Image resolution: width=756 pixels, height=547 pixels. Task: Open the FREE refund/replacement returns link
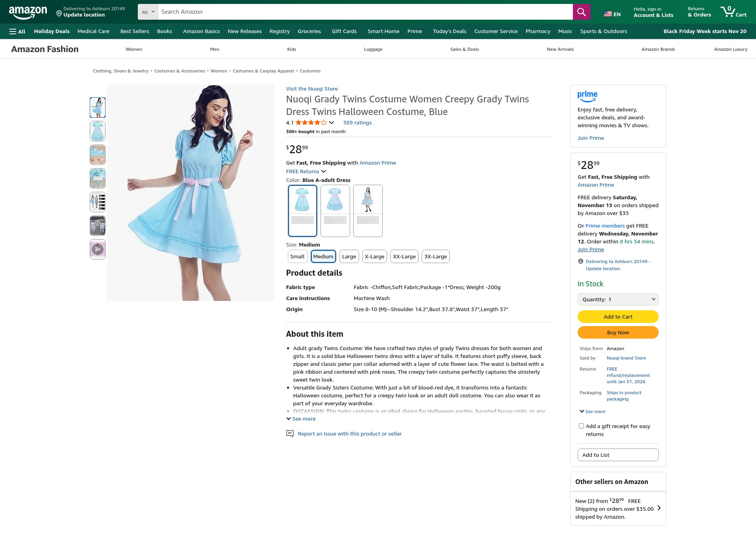[x=628, y=375]
